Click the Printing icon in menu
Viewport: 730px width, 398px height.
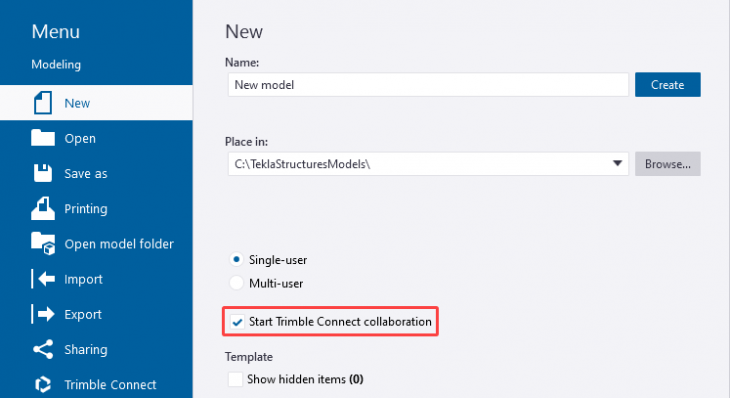(x=43, y=208)
